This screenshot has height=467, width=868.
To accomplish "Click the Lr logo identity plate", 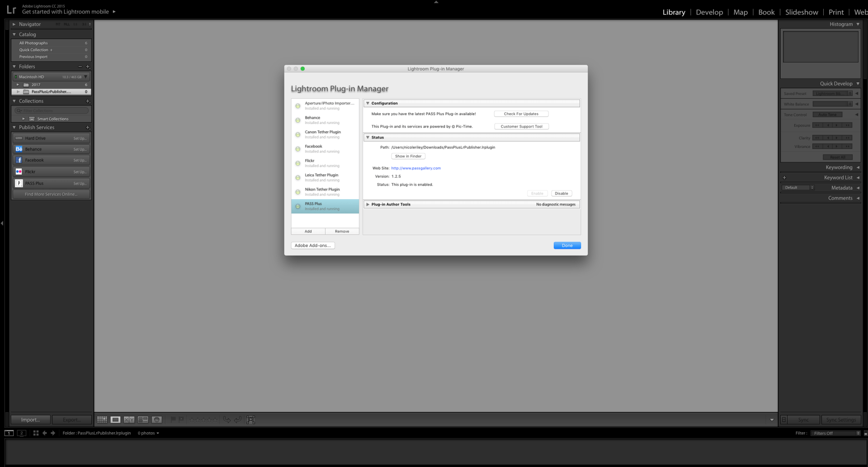I will tap(11, 10).
